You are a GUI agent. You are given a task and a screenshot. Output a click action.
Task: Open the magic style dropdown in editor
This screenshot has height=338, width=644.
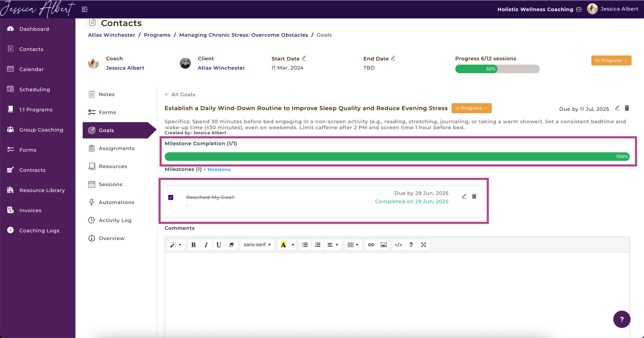tap(176, 245)
